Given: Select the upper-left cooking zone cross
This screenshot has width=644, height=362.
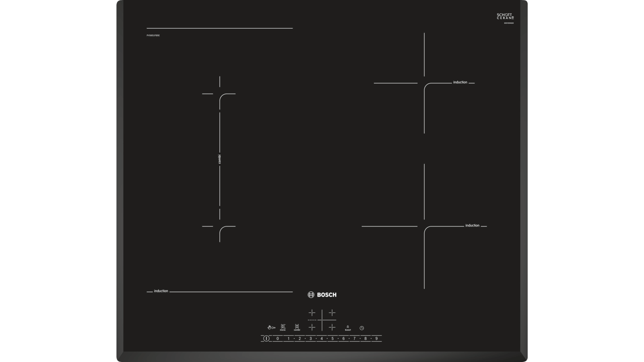Looking at the screenshot, I should click(x=312, y=313).
